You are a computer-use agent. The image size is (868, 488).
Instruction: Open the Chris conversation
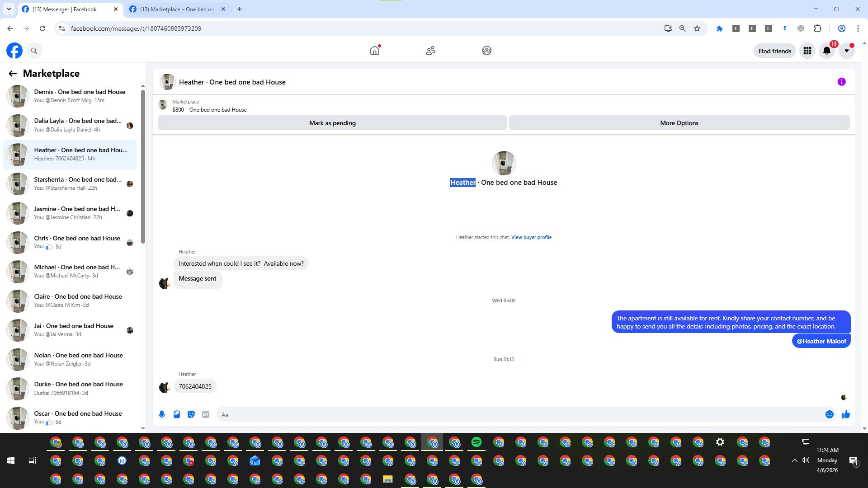tap(70, 242)
